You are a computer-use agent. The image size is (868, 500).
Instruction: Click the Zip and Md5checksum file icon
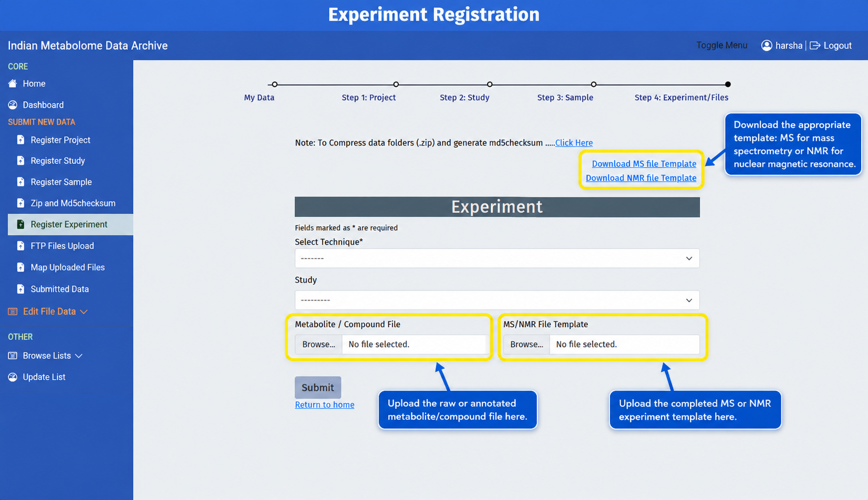coord(20,203)
